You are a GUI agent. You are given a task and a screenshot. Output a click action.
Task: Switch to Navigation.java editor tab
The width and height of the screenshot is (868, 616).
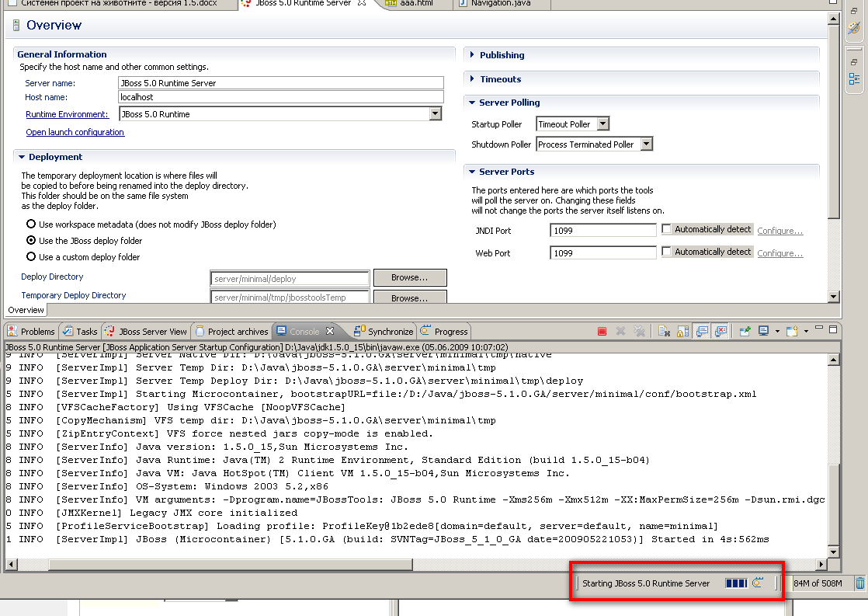pyautogui.click(x=501, y=3)
